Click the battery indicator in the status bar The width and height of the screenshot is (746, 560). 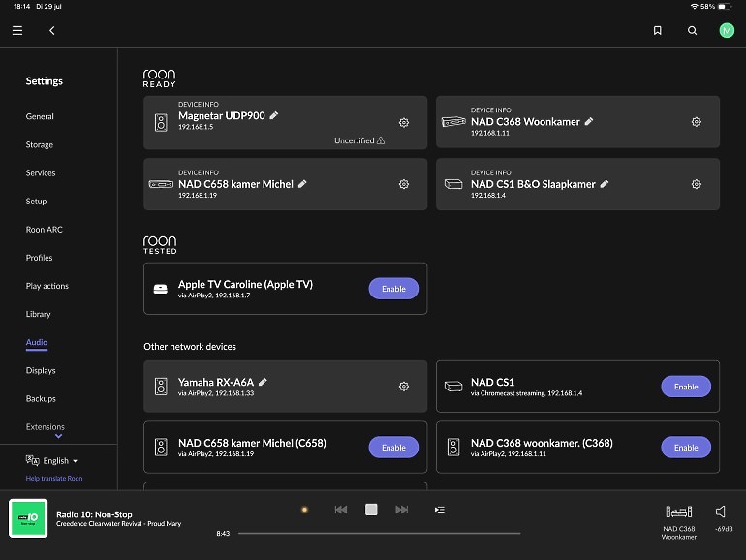point(725,6)
